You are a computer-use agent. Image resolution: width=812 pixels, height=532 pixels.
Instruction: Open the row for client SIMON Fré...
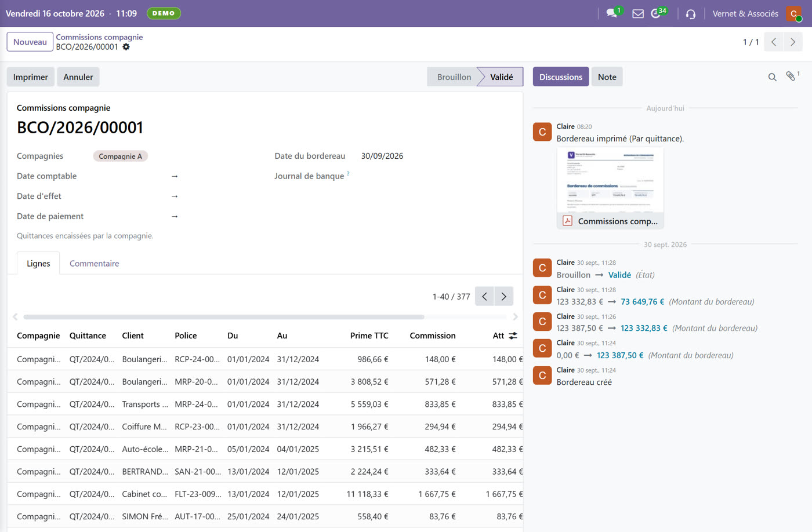coord(265,516)
